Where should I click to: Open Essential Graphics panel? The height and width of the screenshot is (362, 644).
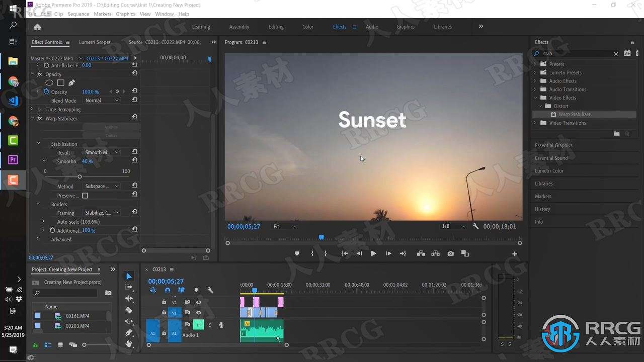[x=553, y=145]
